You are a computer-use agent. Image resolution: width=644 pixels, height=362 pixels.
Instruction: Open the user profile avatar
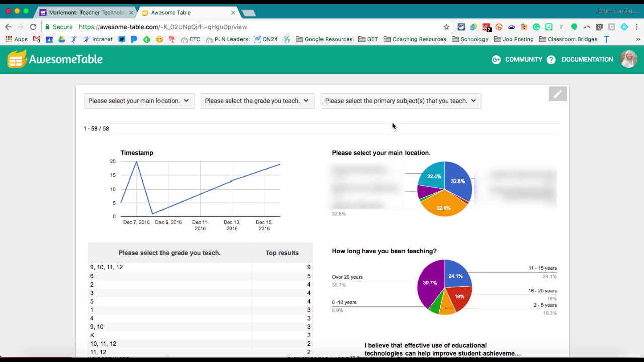pyautogui.click(x=628, y=59)
